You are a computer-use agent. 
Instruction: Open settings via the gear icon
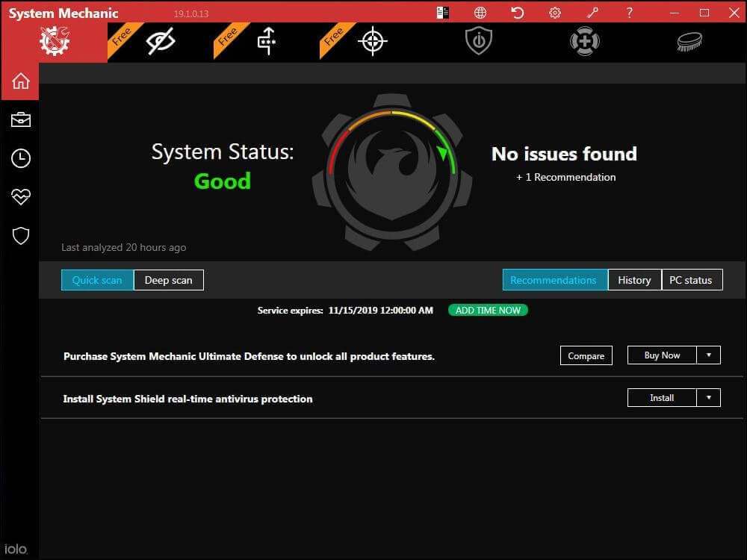click(554, 12)
